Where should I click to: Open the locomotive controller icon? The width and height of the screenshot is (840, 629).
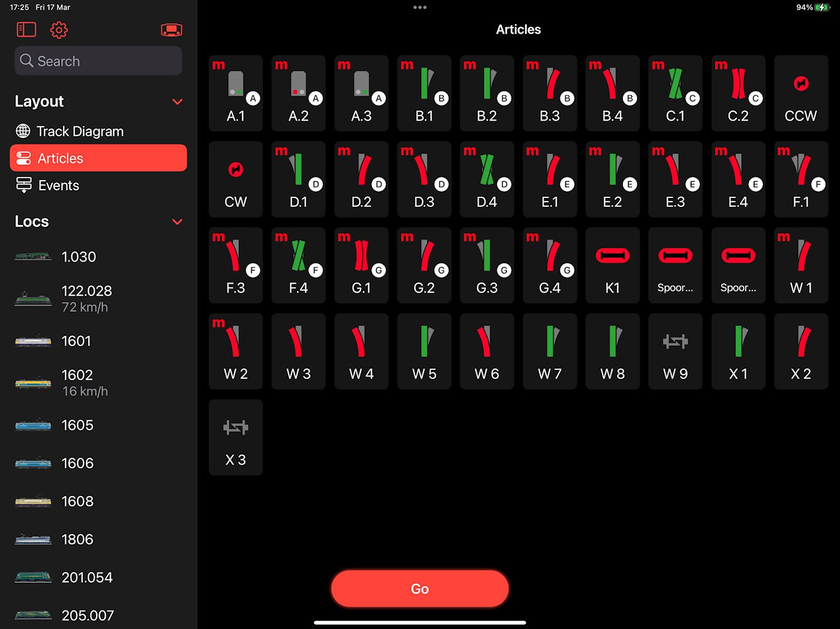[x=172, y=29]
